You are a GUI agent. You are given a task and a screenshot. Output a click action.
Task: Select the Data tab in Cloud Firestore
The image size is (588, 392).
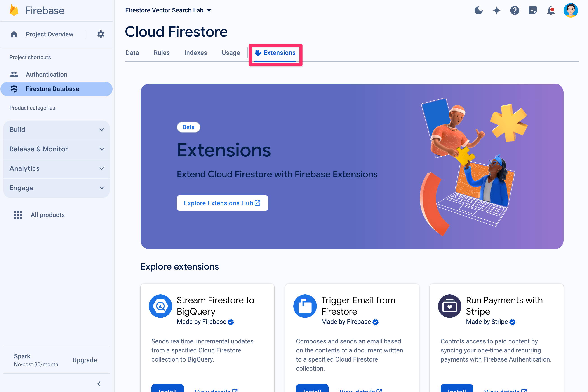pos(132,53)
